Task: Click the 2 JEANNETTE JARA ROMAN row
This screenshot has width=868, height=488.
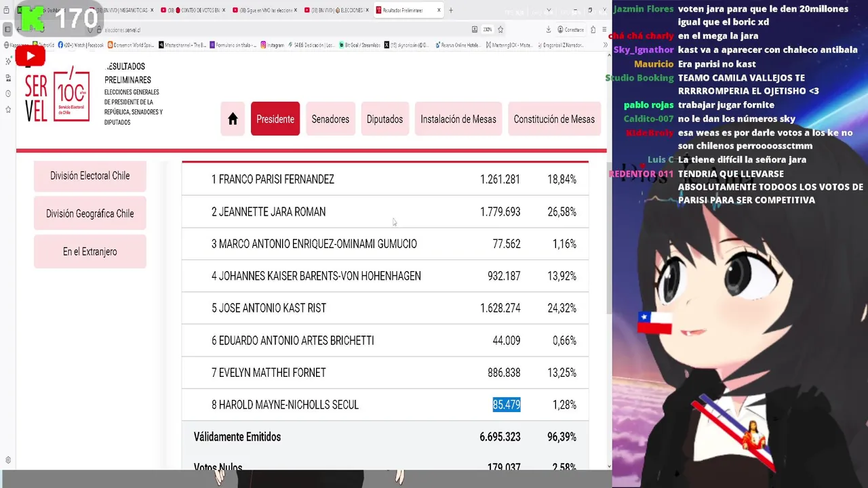Action: (x=385, y=212)
